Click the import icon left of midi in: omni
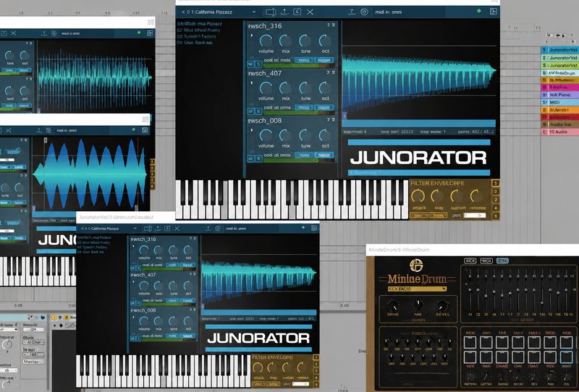579x392 pixels. pos(352,12)
